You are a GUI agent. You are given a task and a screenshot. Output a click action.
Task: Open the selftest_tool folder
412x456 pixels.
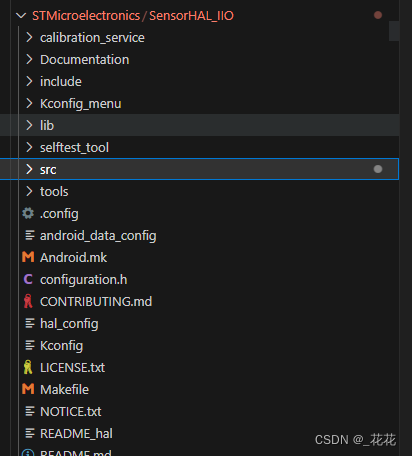pos(74,147)
